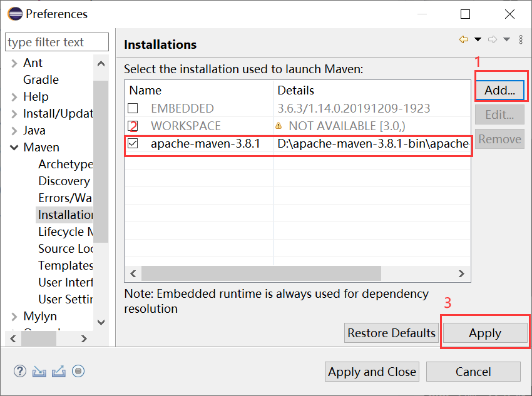This screenshot has width=532, height=396.
Task: Click the Import preferences icon
Action: click(x=39, y=371)
